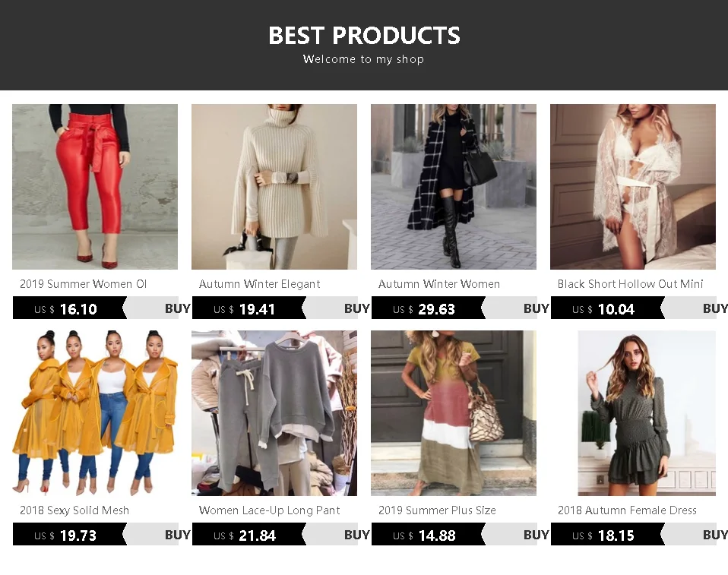View the color-block maxi dress photo

(x=454, y=413)
